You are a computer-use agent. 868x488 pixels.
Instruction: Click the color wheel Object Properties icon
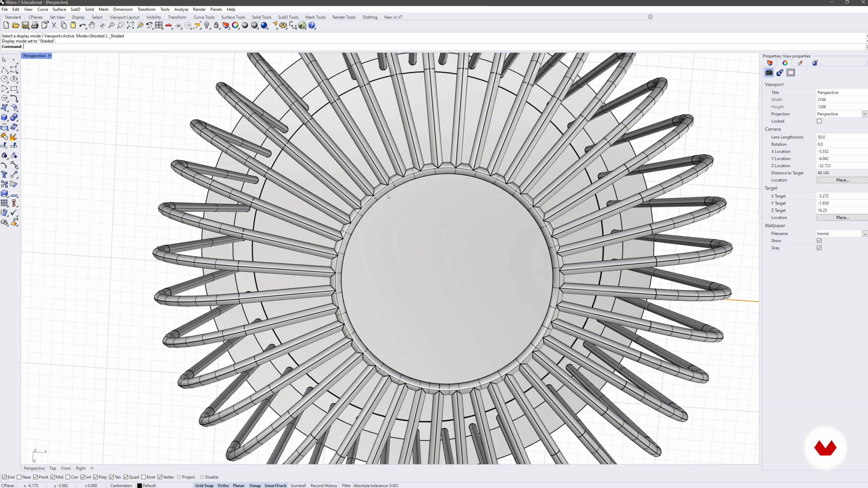point(236,25)
